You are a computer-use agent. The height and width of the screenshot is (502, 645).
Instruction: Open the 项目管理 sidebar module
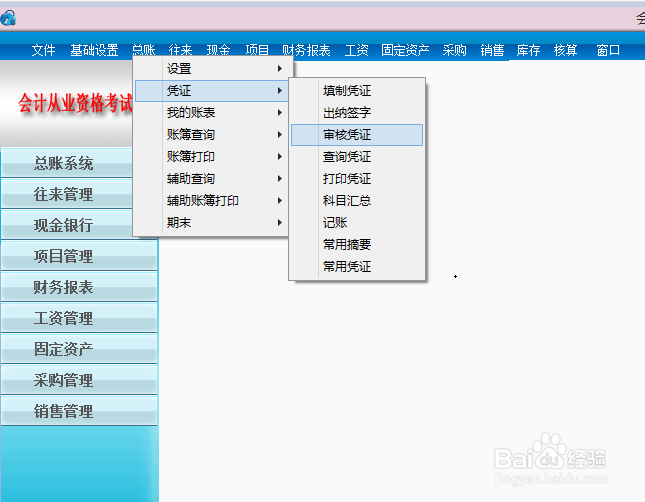(x=79, y=256)
